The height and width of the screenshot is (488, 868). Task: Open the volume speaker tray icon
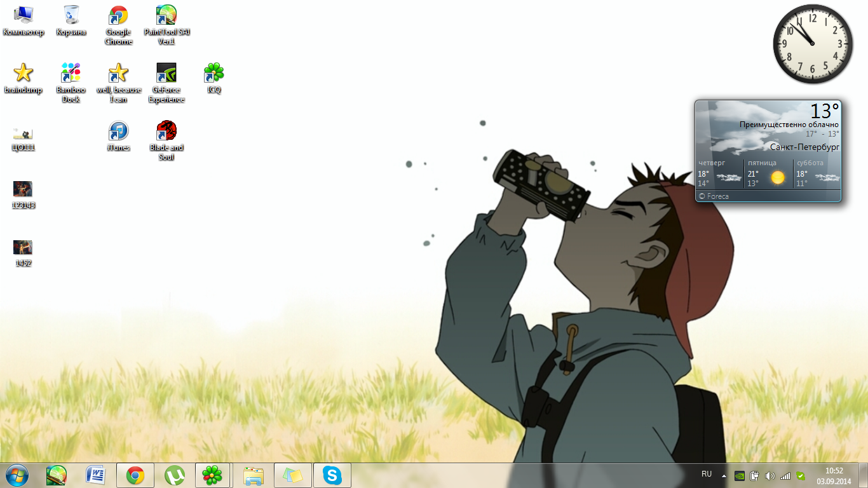770,475
